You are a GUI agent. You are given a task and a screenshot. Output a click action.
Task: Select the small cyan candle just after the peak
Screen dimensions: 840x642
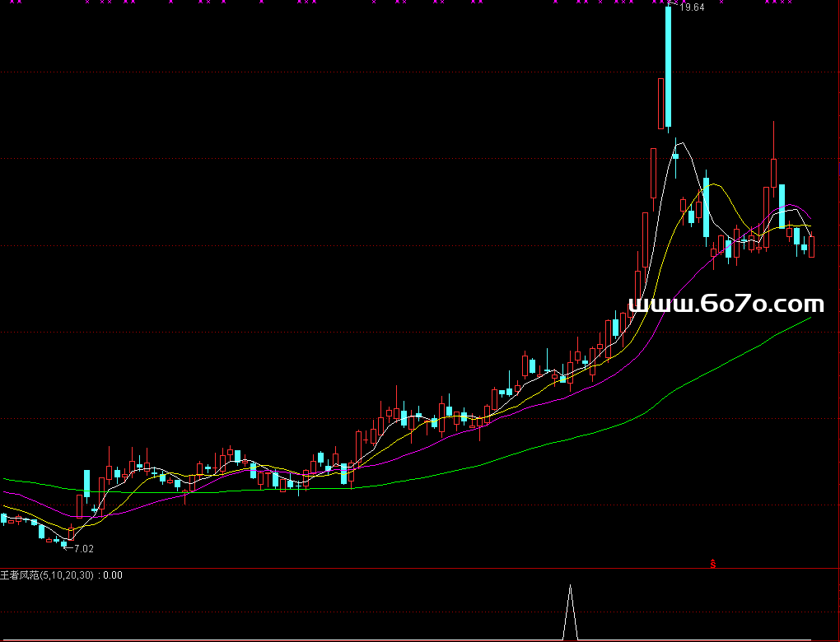click(x=675, y=155)
